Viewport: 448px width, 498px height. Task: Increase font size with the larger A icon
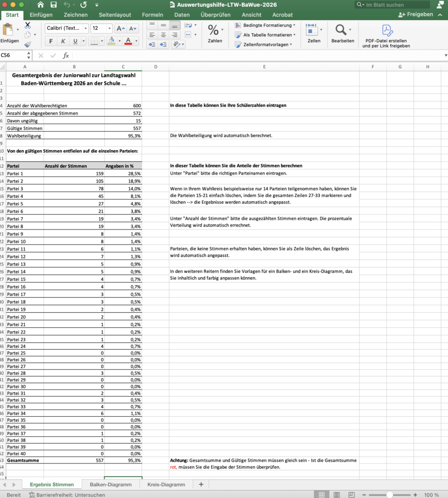121,29
